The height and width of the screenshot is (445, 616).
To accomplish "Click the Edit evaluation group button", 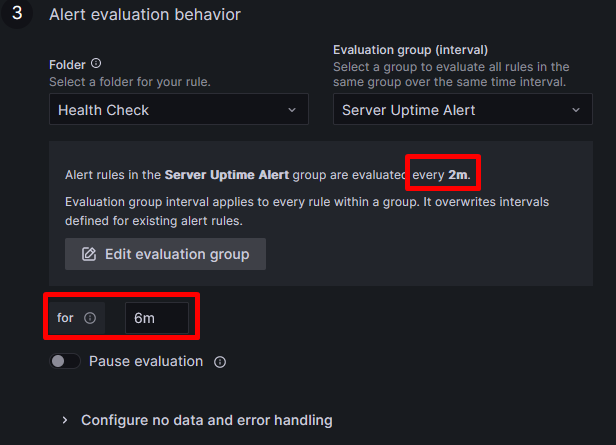I will coord(165,254).
